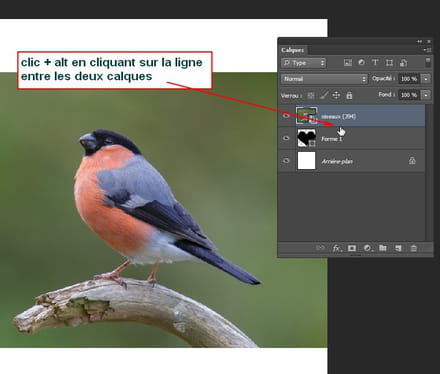The image size is (440, 374).
Task: Click the Fond value field
Action: tap(409, 95)
